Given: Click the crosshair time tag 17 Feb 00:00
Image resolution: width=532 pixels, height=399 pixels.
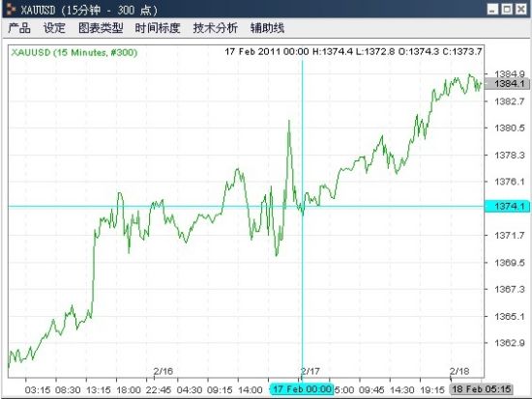Looking at the screenshot, I should (x=302, y=388).
